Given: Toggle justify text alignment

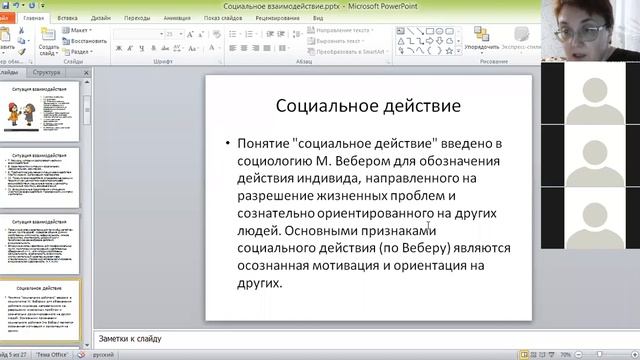Looking at the screenshot, I should pyautogui.click(x=267, y=48).
